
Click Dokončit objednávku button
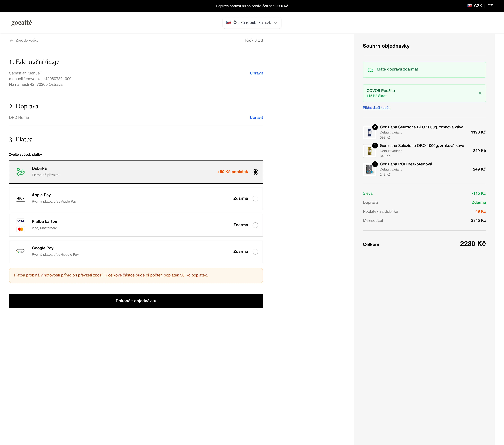click(136, 301)
